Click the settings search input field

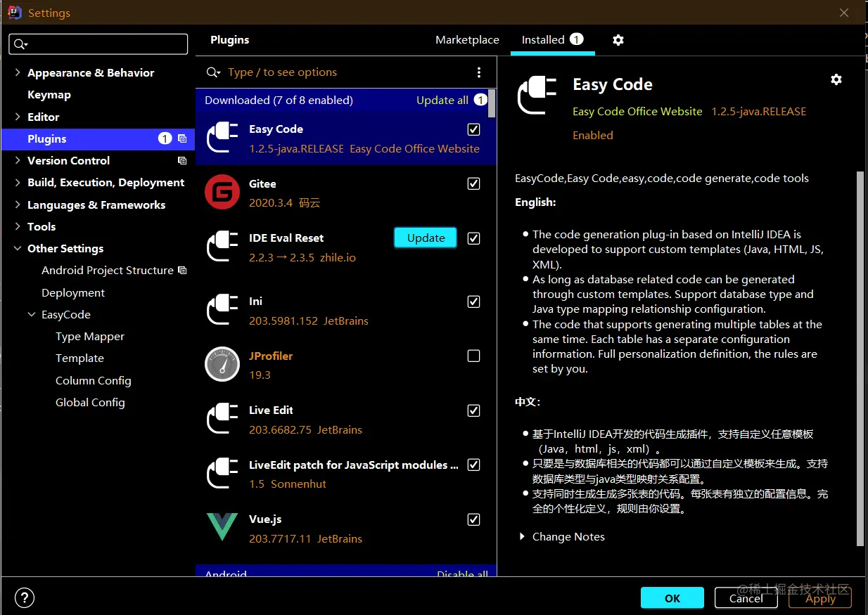(x=98, y=44)
